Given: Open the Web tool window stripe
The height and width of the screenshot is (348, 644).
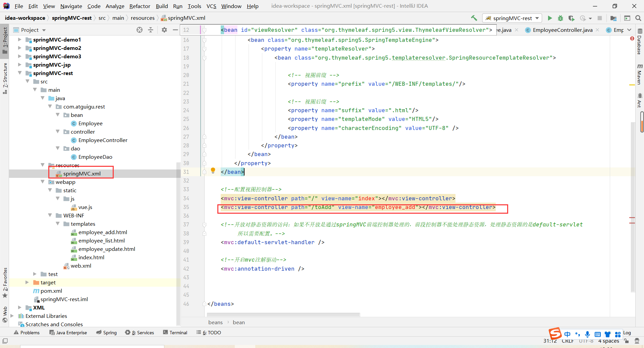Looking at the screenshot, I should point(5,315).
